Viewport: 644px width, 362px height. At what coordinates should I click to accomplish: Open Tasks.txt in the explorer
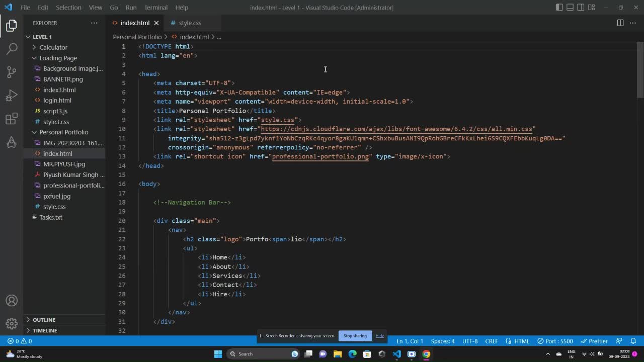(51, 217)
